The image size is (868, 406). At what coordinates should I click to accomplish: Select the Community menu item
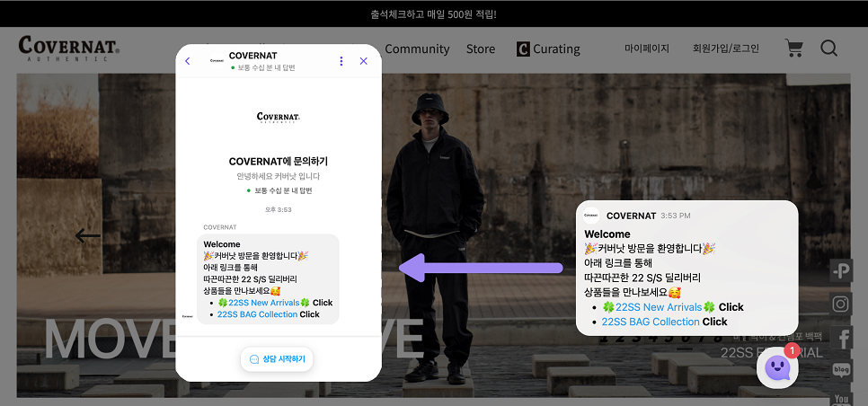click(x=417, y=49)
